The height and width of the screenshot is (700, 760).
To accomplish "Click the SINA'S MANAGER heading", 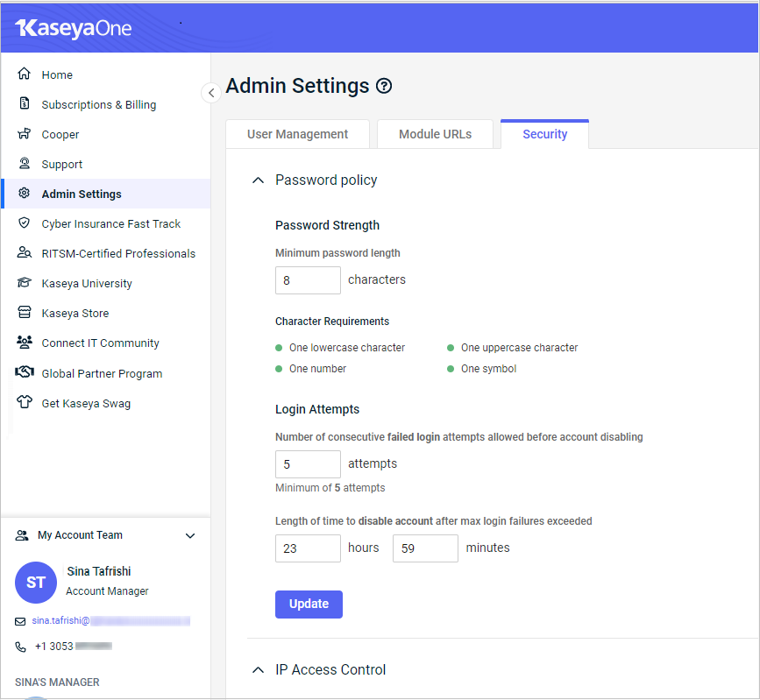I will 57,682.
